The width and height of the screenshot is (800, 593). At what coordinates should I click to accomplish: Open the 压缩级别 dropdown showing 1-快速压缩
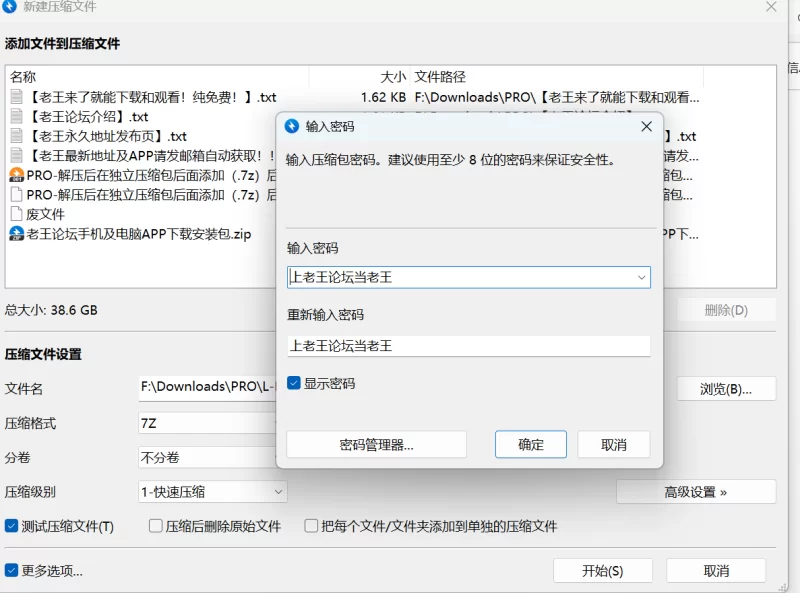coord(213,492)
